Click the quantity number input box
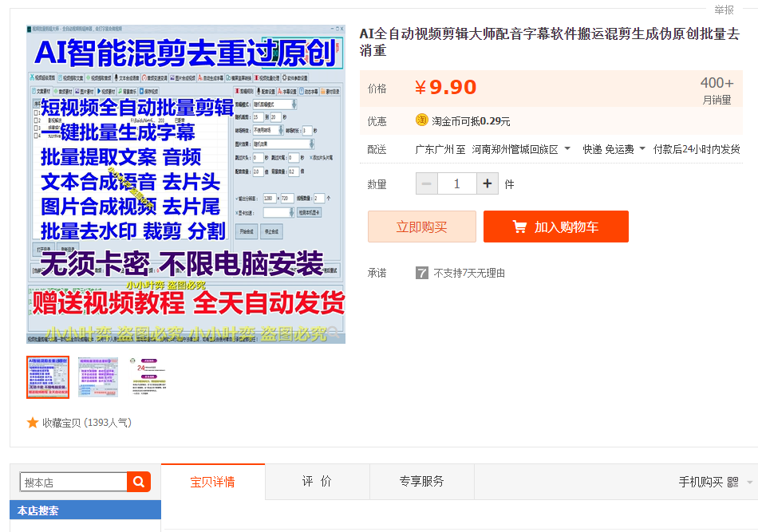 (456, 183)
